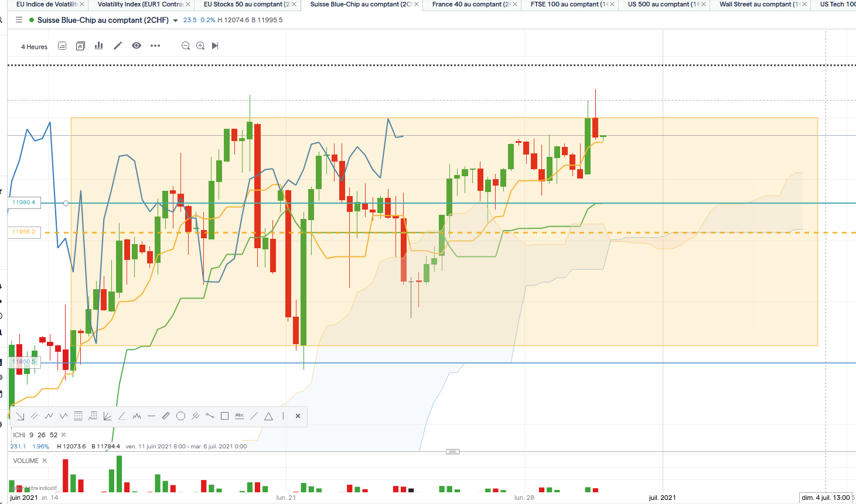Screen dimensions: 856x504
Task: Open the chart hamburger menu
Action: 19,20
